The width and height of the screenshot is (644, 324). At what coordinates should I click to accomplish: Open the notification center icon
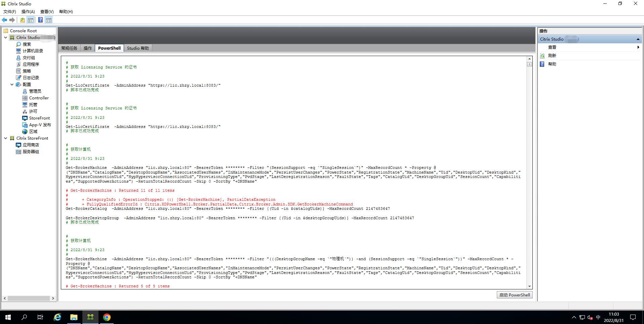(x=633, y=317)
